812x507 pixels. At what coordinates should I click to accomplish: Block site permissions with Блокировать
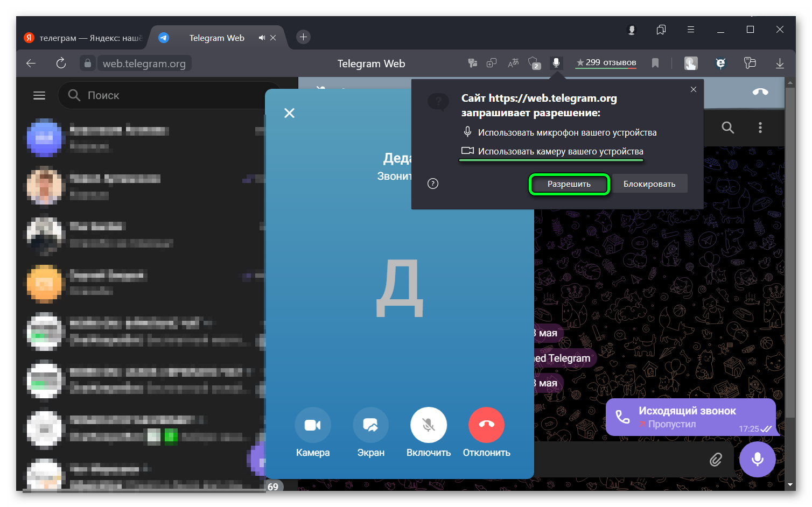click(x=649, y=184)
